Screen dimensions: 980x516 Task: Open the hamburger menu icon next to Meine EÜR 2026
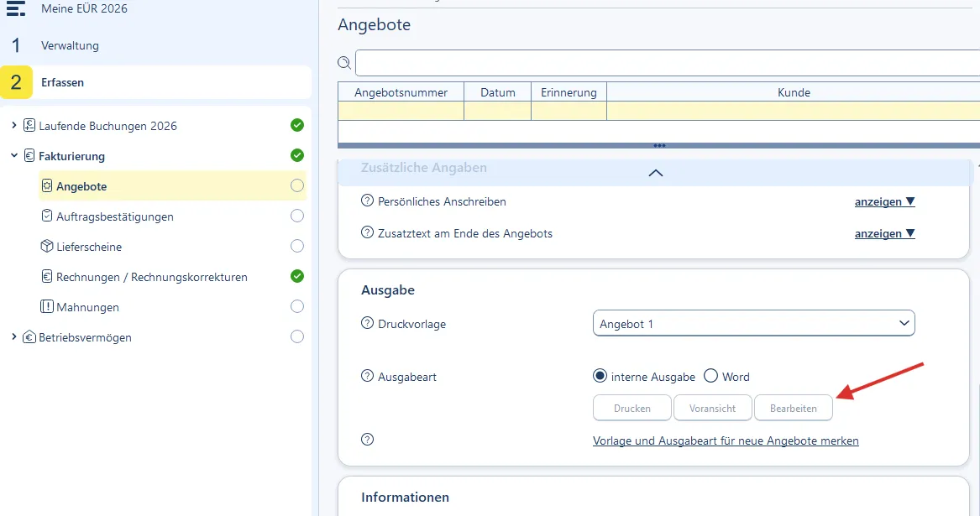tap(16, 8)
